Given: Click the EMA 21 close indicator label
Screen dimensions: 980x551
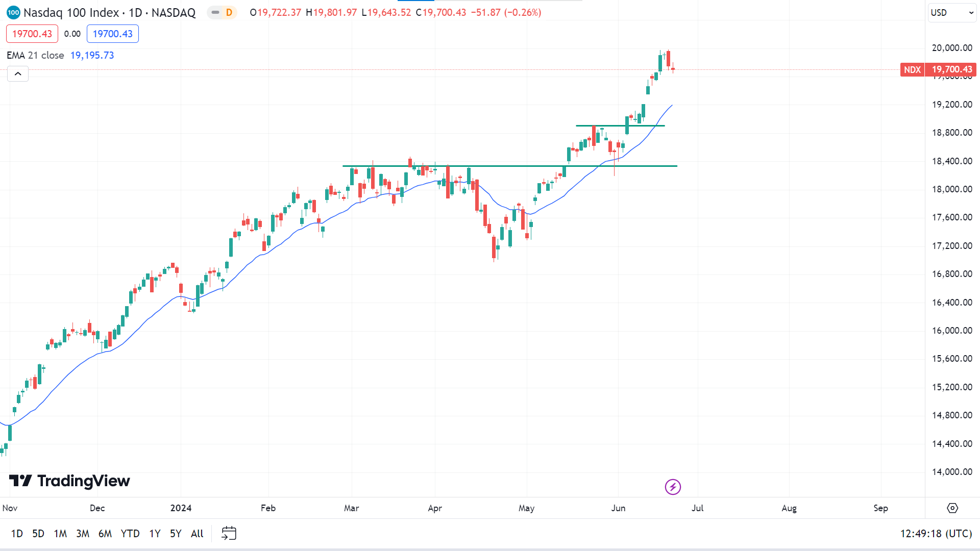Looking at the screenshot, I should (x=35, y=55).
